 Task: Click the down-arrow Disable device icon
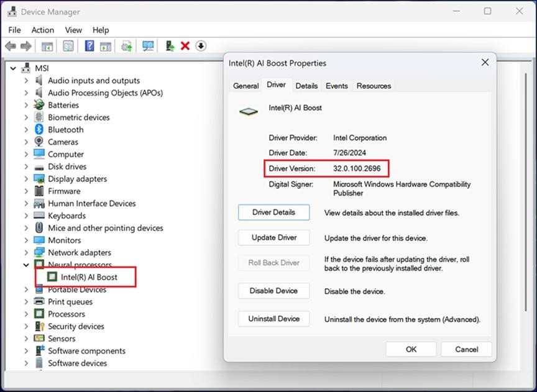(201, 45)
